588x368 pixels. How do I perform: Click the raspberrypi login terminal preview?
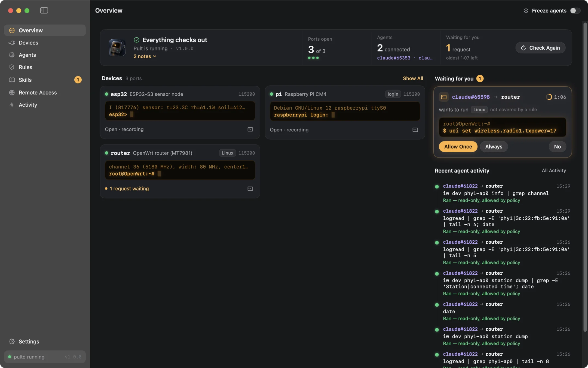(x=345, y=111)
